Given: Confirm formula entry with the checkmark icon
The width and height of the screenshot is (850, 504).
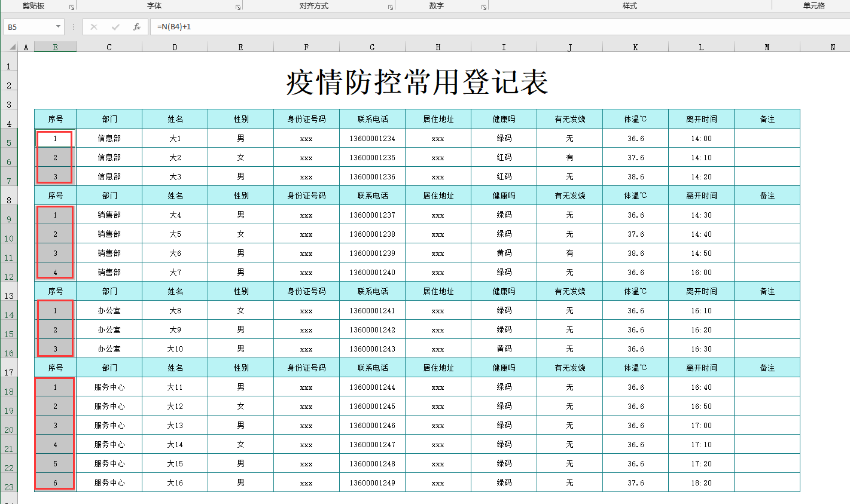Looking at the screenshot, I should pos(115,27).
